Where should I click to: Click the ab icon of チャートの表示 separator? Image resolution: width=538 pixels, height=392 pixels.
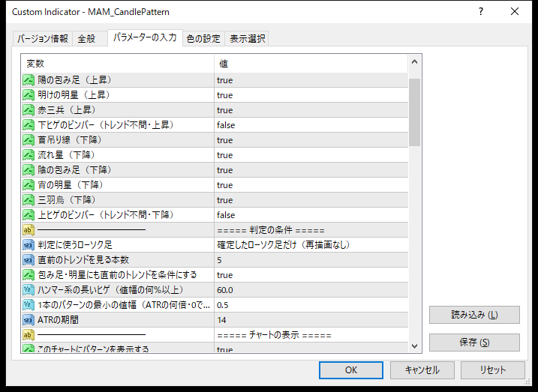29,335
